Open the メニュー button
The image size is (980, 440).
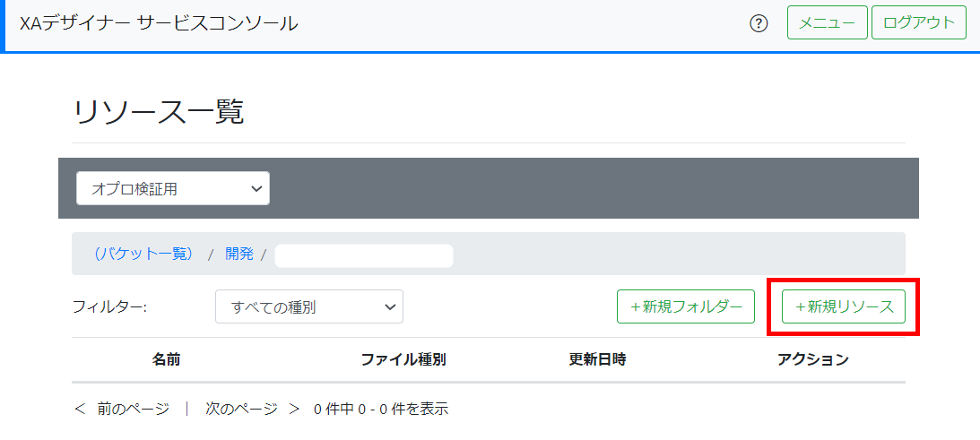coord(827,23)
